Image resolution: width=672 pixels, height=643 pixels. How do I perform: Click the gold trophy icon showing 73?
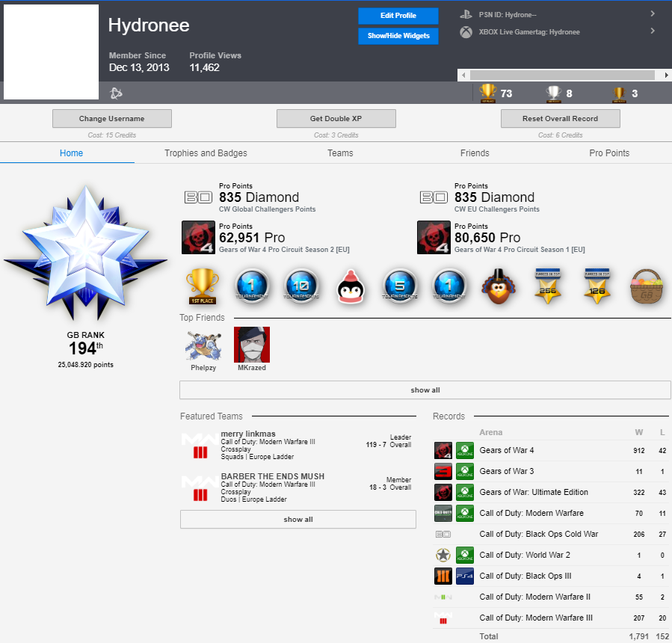click(x=487, y=93)
